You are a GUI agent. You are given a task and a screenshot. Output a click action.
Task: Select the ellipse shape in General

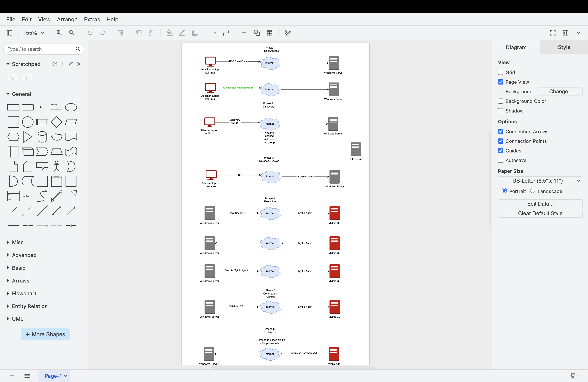point(71,107)
